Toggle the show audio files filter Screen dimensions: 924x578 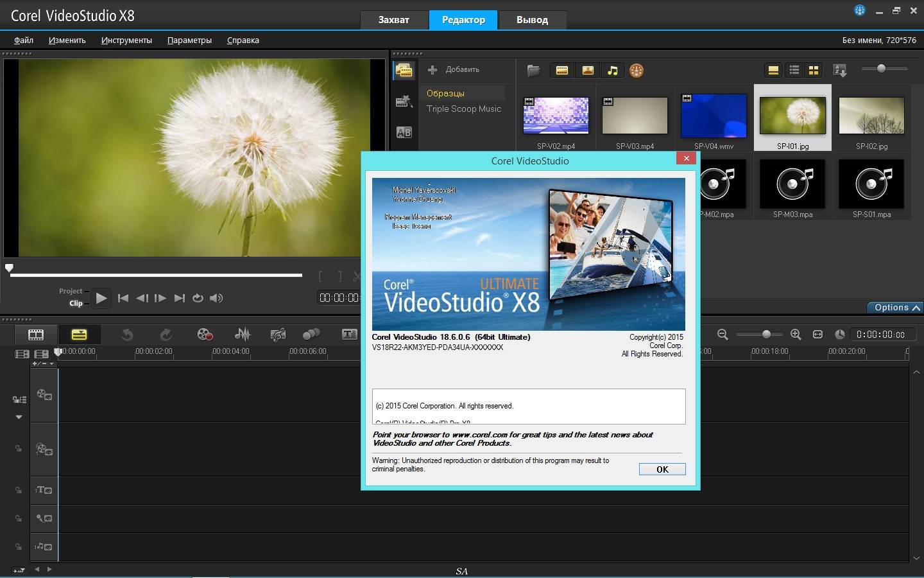click(613, 71)
